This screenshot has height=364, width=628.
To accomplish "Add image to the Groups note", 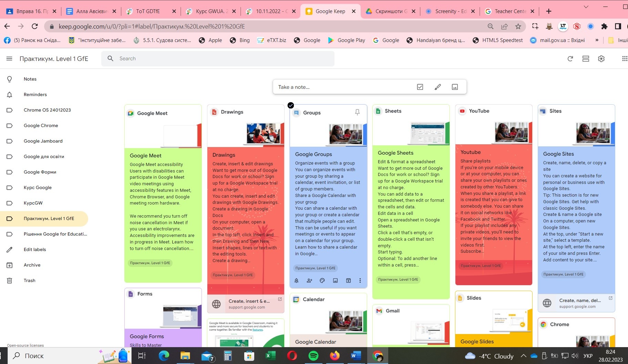I will pos(335,281).
